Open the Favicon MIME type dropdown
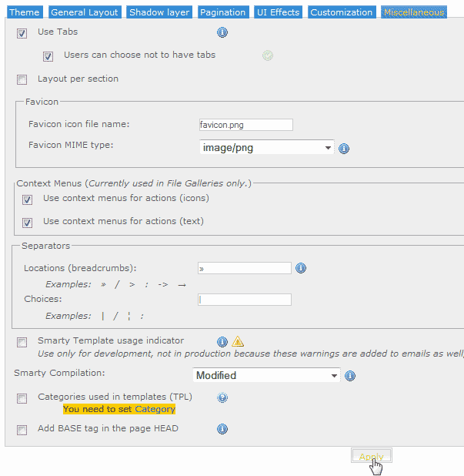 pyautogui.click(x=266, y=148)
